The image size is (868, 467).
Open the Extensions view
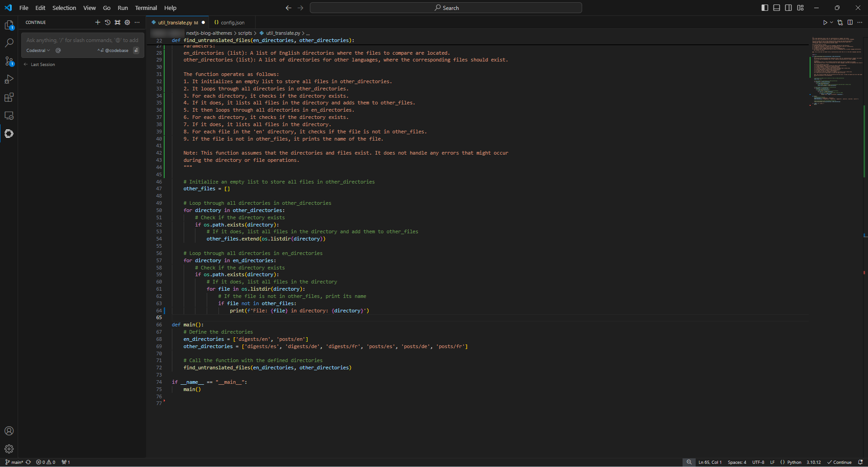click(9, 97)
